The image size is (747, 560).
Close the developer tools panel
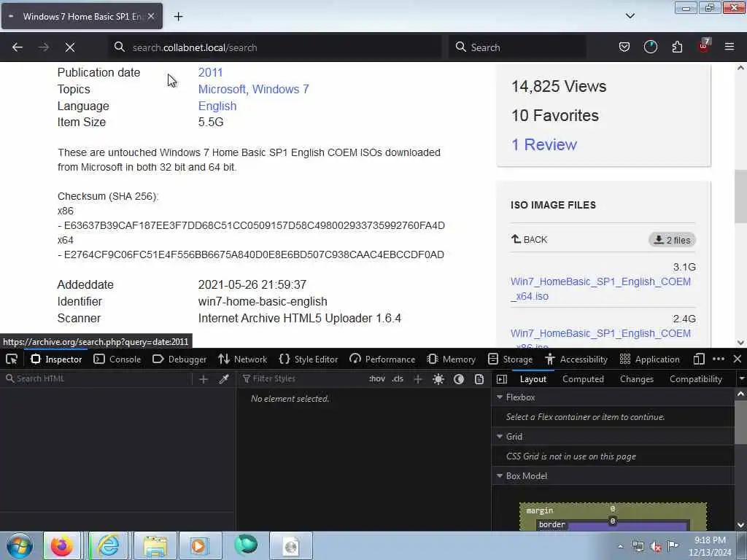click(737, 359)
